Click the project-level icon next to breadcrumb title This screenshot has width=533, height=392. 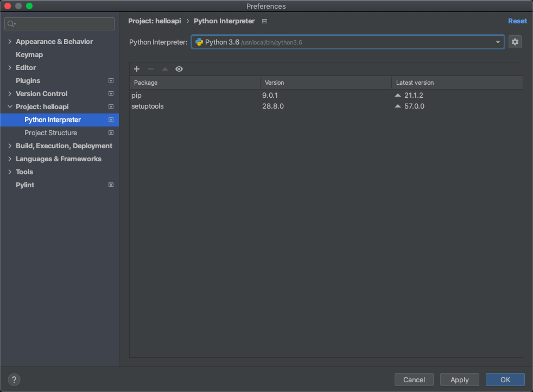pos(264,21)
